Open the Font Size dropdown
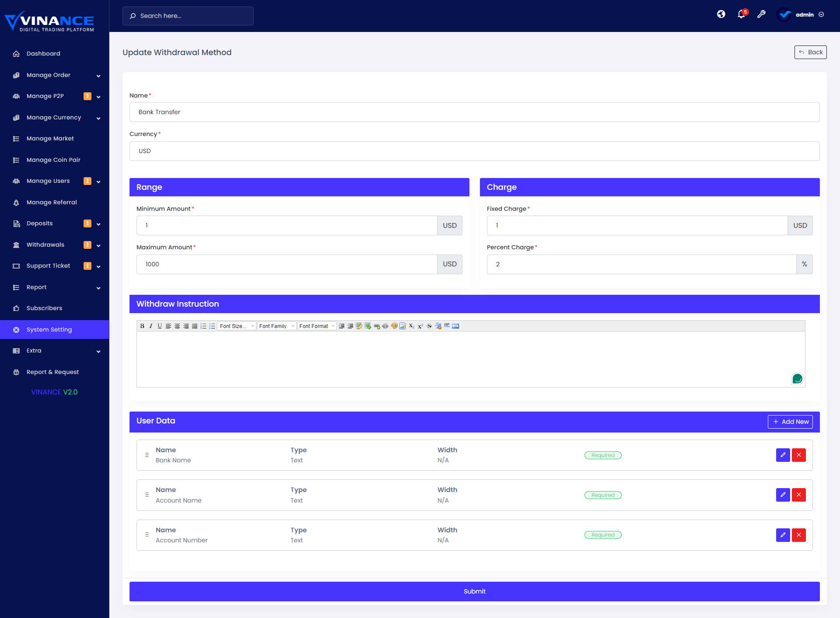Viewport: 840px width, 618px height. [237, 326]
